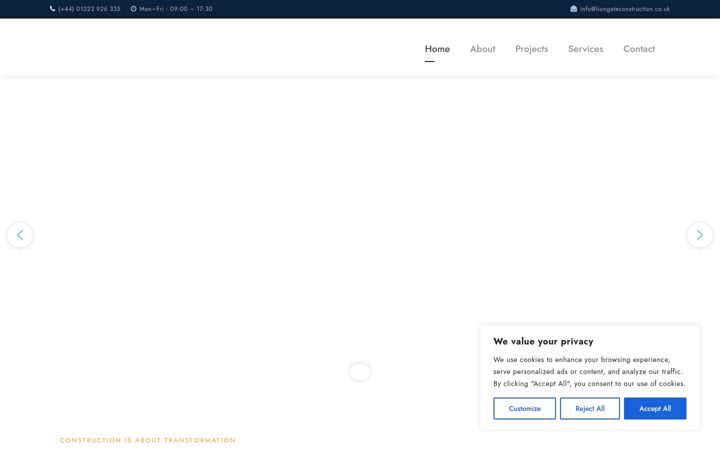
Task: Open the About page
Action: pos(482,49)
